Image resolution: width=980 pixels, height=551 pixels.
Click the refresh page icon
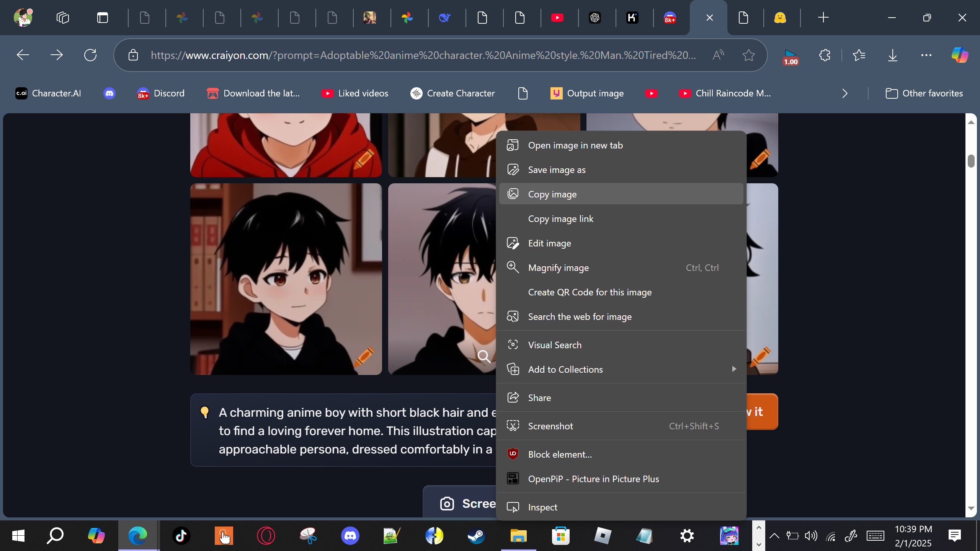click(90, 55)
